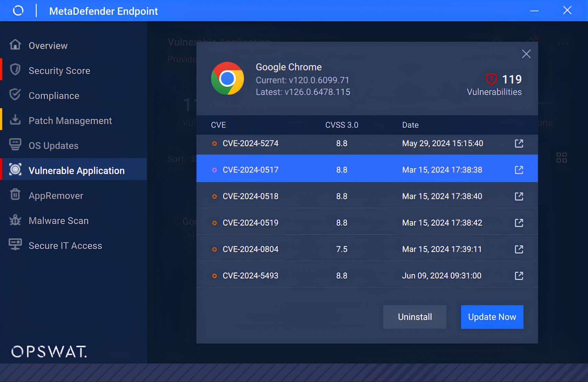Click the red vulnerabilities shield icon
588x382 pixels.
tap(492, 79)
